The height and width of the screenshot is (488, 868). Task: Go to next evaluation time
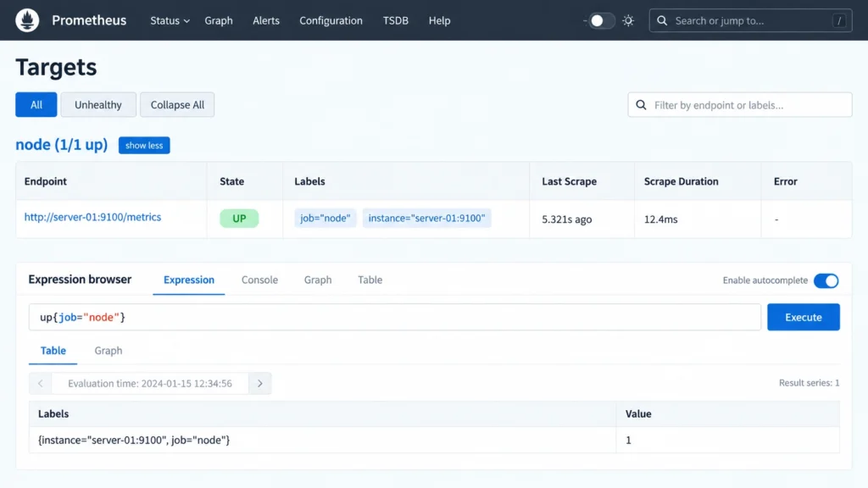260,384
